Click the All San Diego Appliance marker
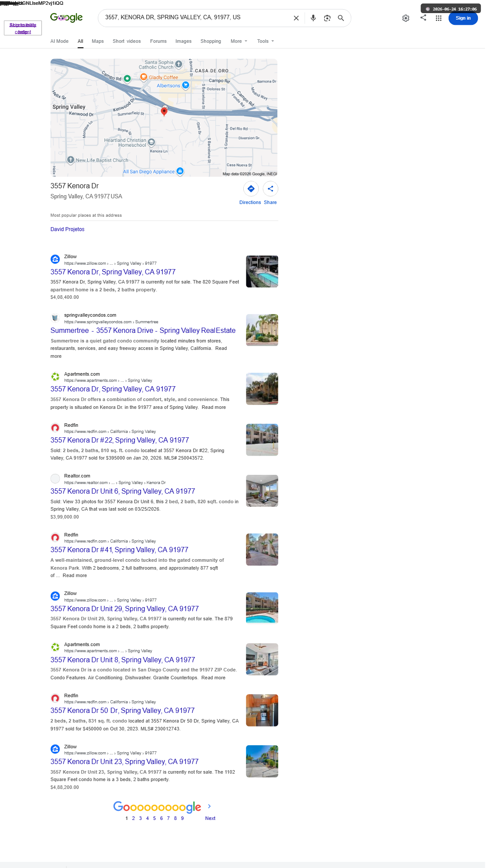The image size is (491, 868). coord(180,171)
